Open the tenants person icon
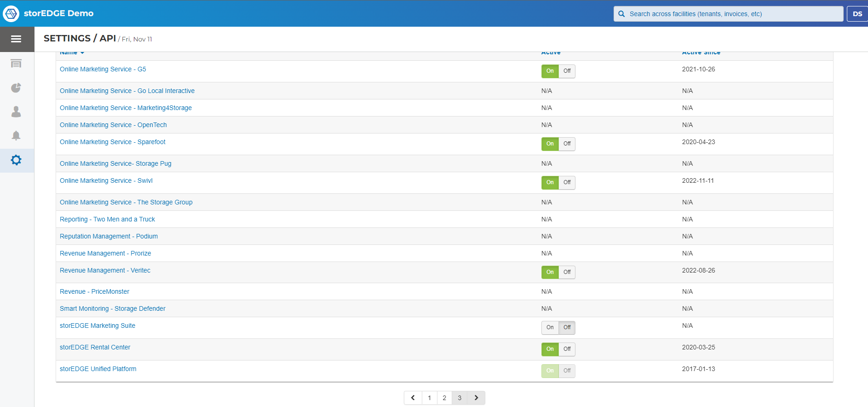868x407 pixels. 16,111
